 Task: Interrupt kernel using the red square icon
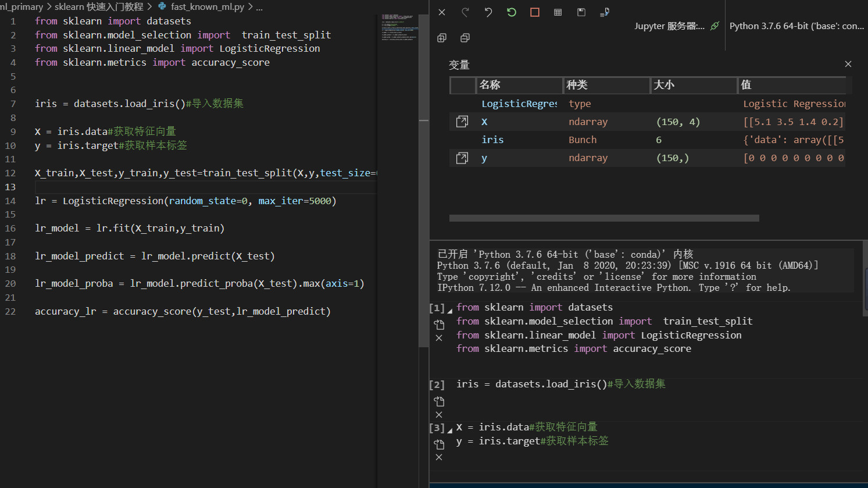tap(535, 12)
